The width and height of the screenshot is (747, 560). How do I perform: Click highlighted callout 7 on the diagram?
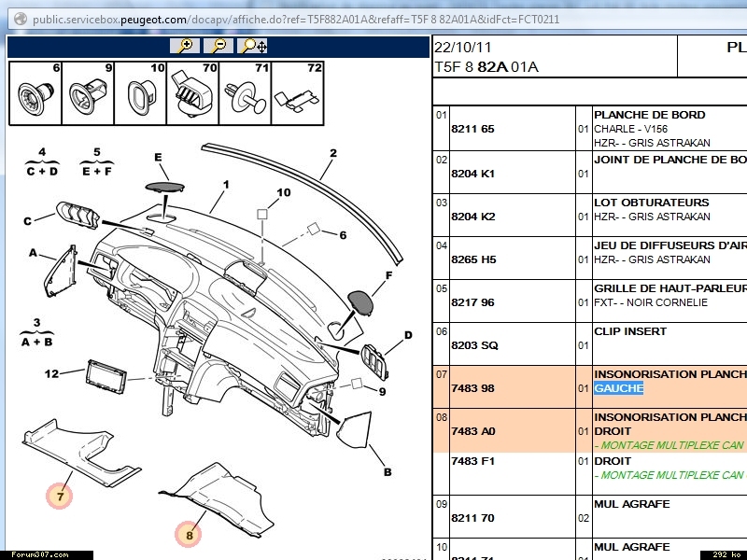60,497
